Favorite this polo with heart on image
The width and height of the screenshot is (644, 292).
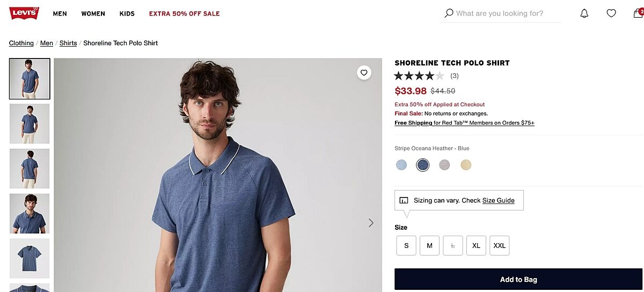click(x=364, y=72)
